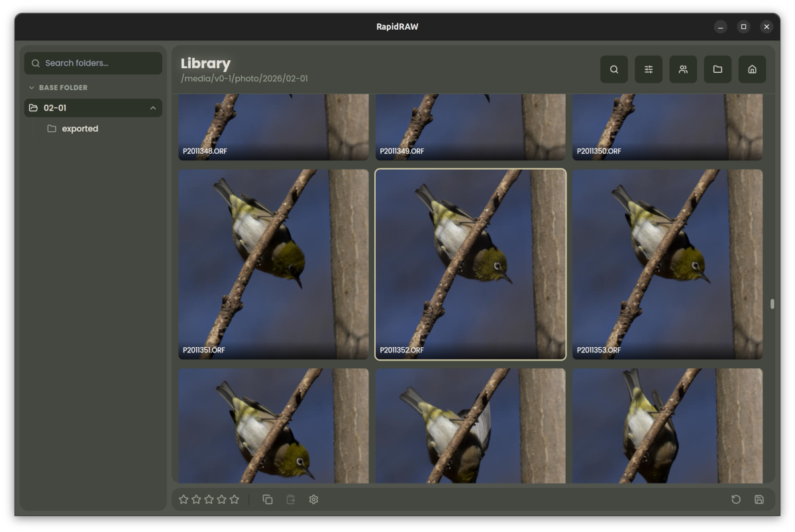The image size is (795, 532).
Task: Open the filter and sort sliders options
Action: point(649,70)
